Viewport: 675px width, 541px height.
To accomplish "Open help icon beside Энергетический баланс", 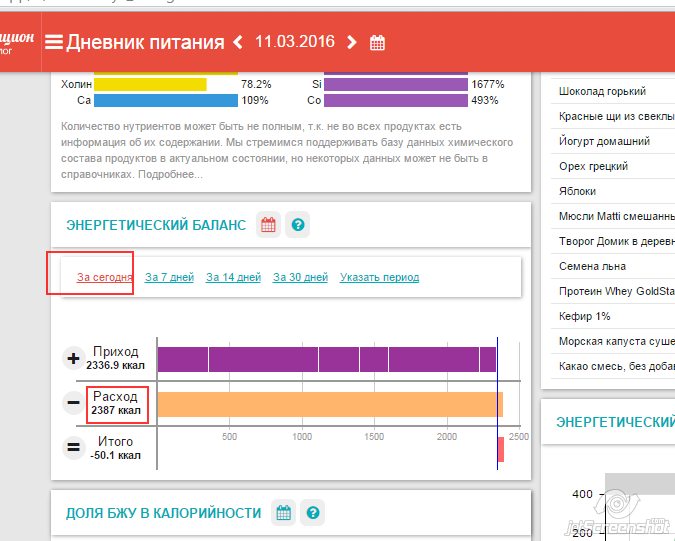I will pyautogui.click(x=297, y=225).
